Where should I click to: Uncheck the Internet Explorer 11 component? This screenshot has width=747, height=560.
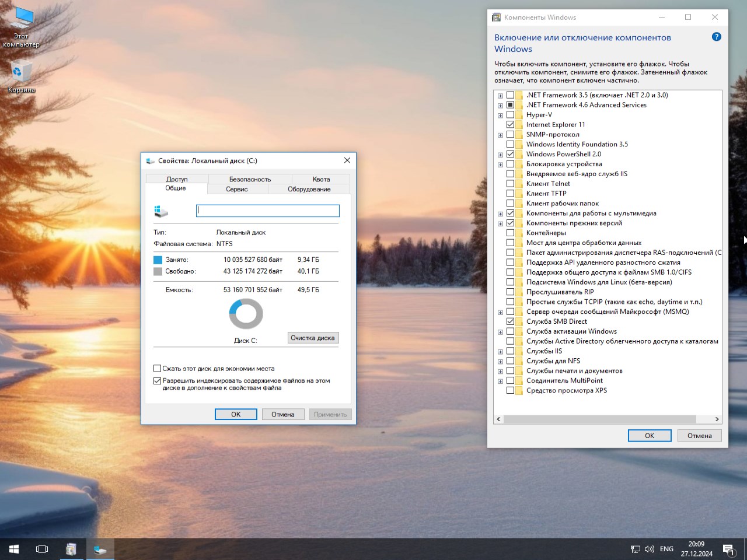(x=511, y=125)
